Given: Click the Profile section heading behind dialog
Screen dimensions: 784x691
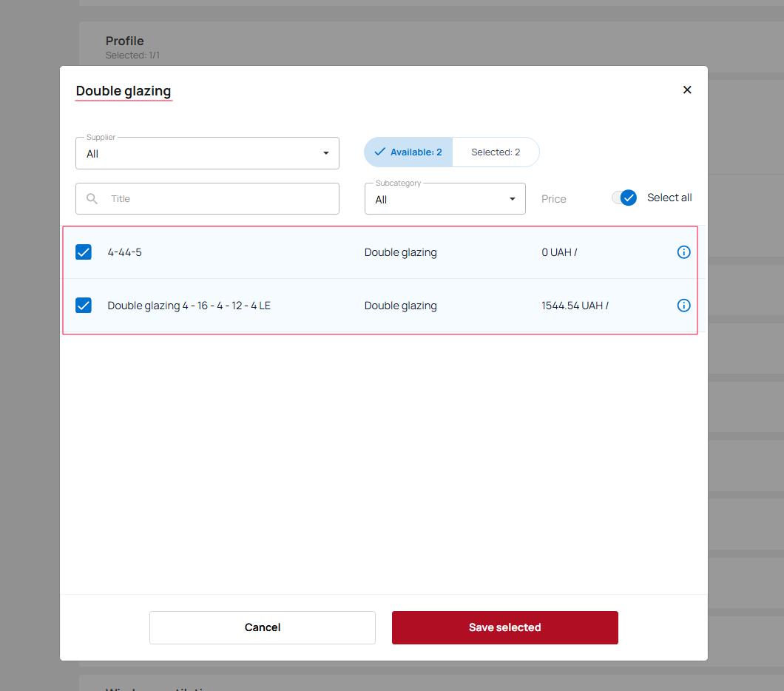Looking at the screenshot, I should pos(124,41).
